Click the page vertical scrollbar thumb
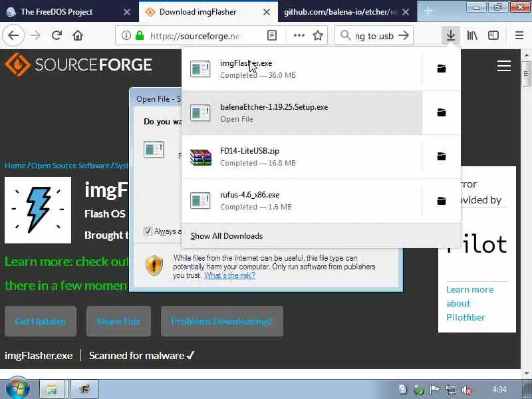The height and width of the screenshot is (399, 532). pyautogui.click(x=526, y=73)
